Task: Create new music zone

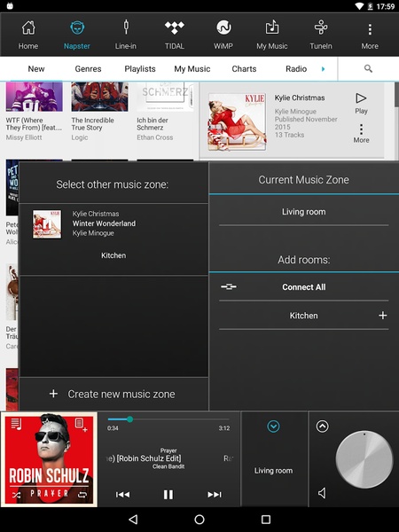Action: coord(113,394)
